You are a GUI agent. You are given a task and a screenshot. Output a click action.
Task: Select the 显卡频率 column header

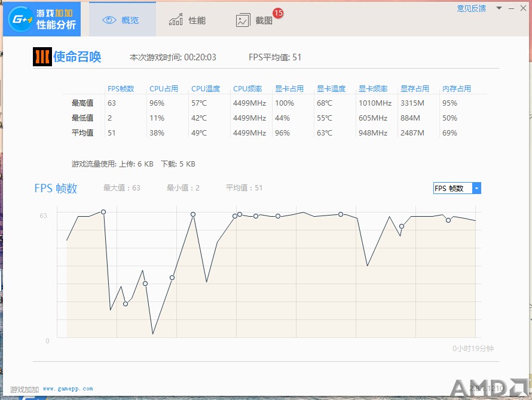point(373,88)
